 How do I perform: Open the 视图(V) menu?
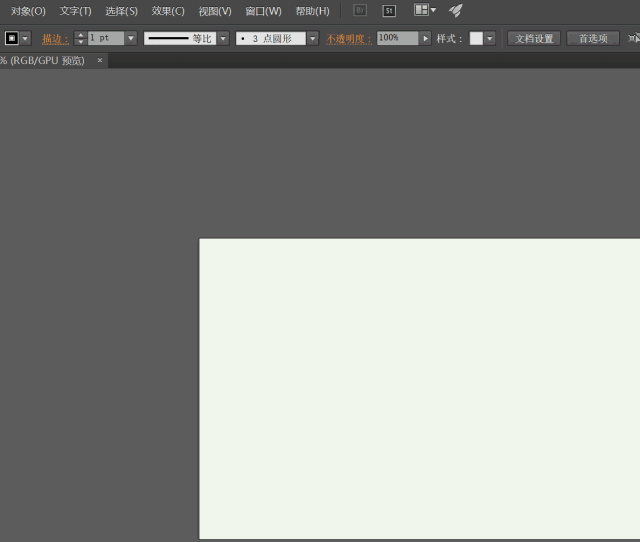[x=215, y=11]
